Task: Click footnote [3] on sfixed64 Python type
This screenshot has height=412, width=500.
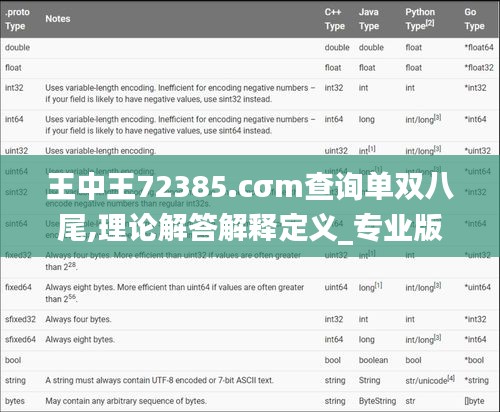Action: [437, 337]
